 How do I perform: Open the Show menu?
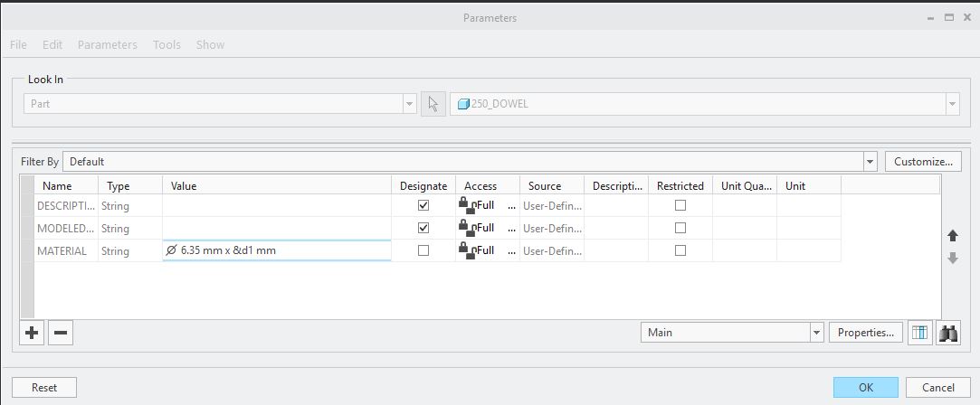(x=210, y=45)
